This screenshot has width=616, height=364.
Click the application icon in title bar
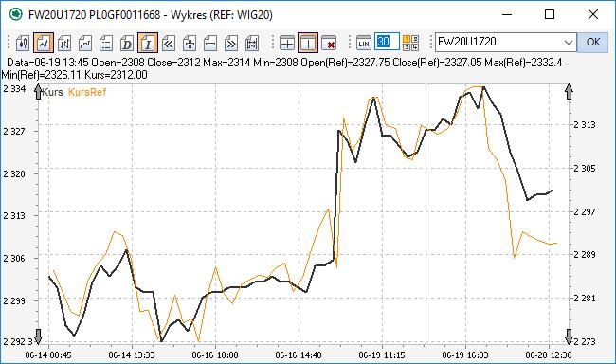[x=16, y=14]
